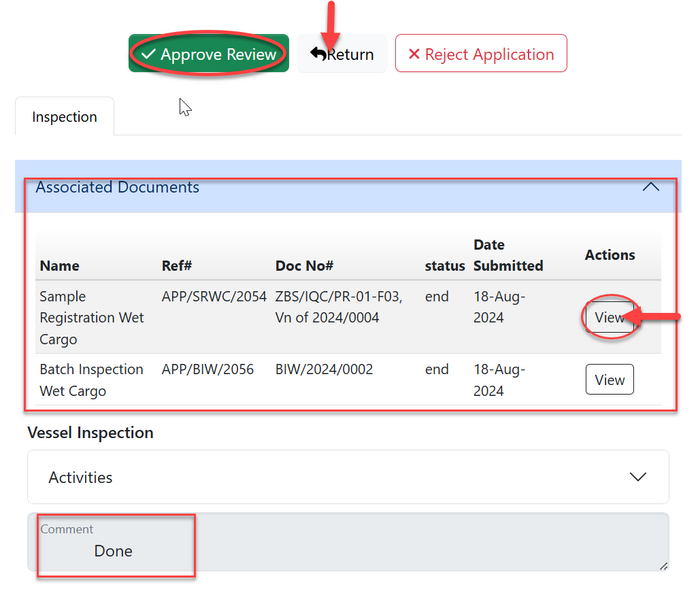Click the Date Submitted column header

point(508,255)
